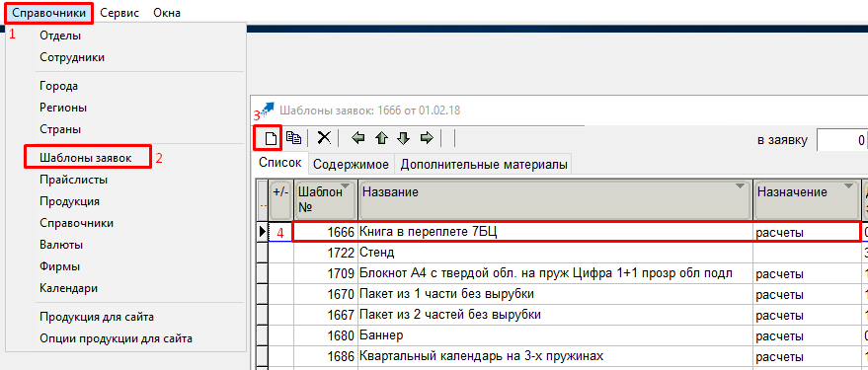
Task: Select the Справочники entry in the dropdown list
Action: [x=76, y=223]
